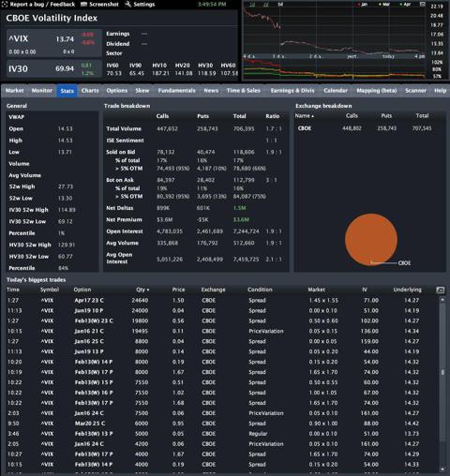
Task: Open the Market tab
Action: (15, 91)
